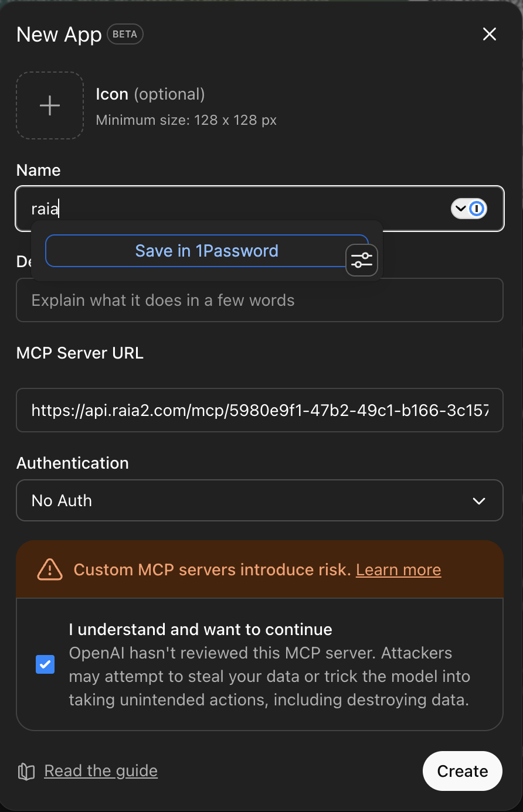The height and width of the screenshot is (812, 523).
Task: Toggle the 'I understand' checkbox
Action: tap(45, 664)
